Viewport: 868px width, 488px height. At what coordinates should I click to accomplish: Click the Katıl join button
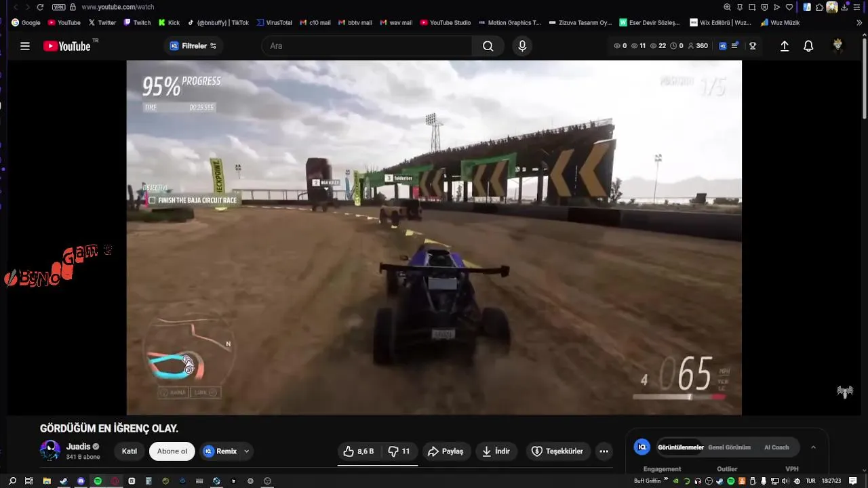(130, 451)
